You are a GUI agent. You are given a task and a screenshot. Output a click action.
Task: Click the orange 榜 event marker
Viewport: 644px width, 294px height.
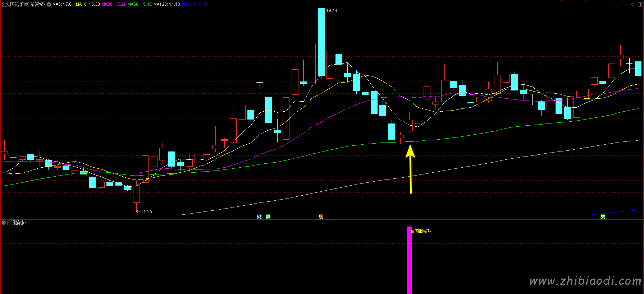point(321,216)
